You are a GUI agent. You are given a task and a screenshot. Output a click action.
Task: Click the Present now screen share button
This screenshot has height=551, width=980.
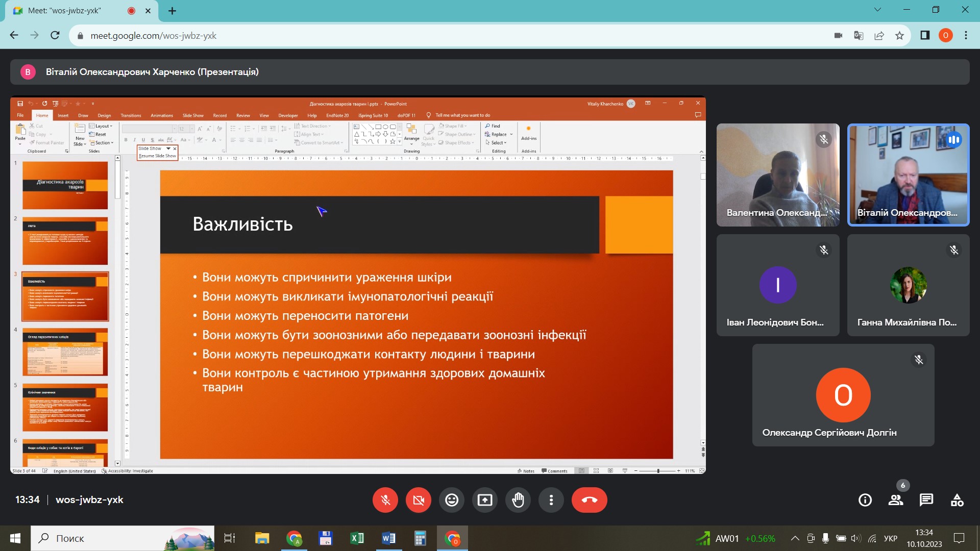pos(485,500)
